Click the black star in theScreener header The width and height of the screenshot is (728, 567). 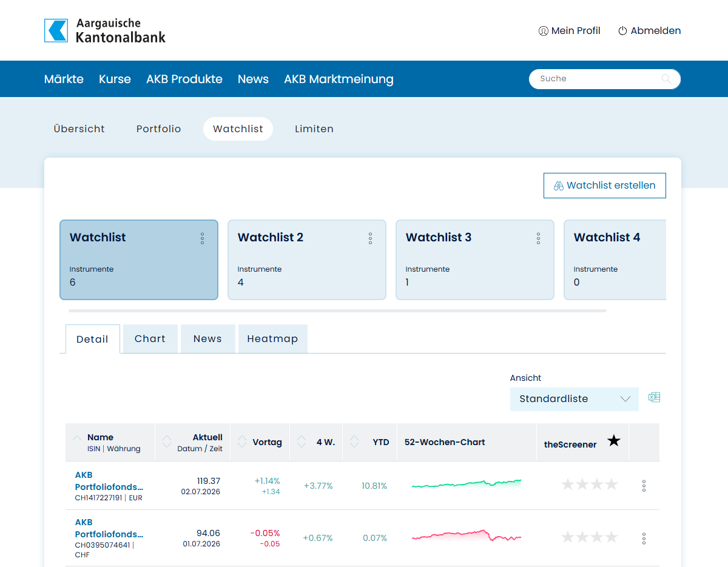coord(614,441)
